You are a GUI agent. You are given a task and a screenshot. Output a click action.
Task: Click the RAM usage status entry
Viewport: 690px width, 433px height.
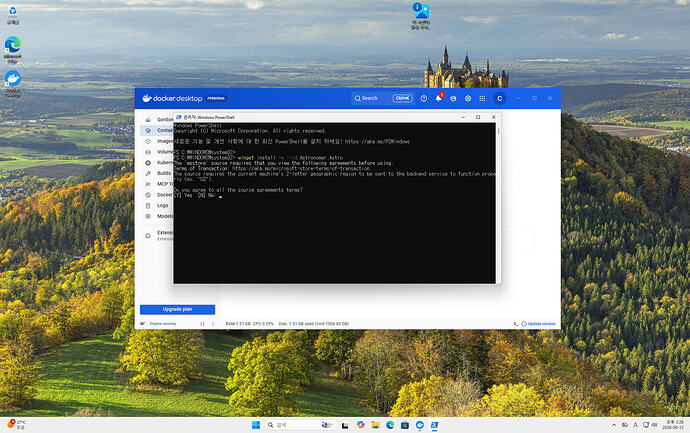pyautogui.click(x=238, y=324)
